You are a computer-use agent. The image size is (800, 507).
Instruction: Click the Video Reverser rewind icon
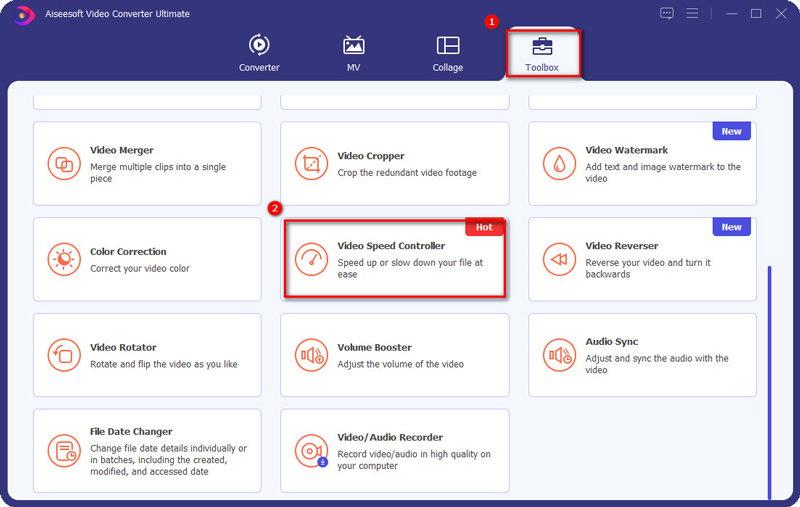coord(559,259)
